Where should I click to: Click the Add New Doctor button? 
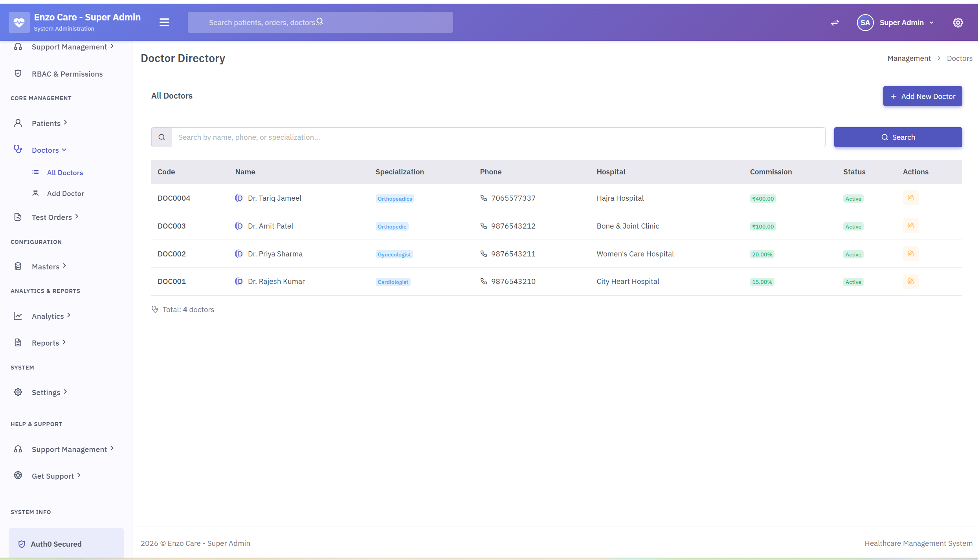pyautogui.click(x=922, y=96)
